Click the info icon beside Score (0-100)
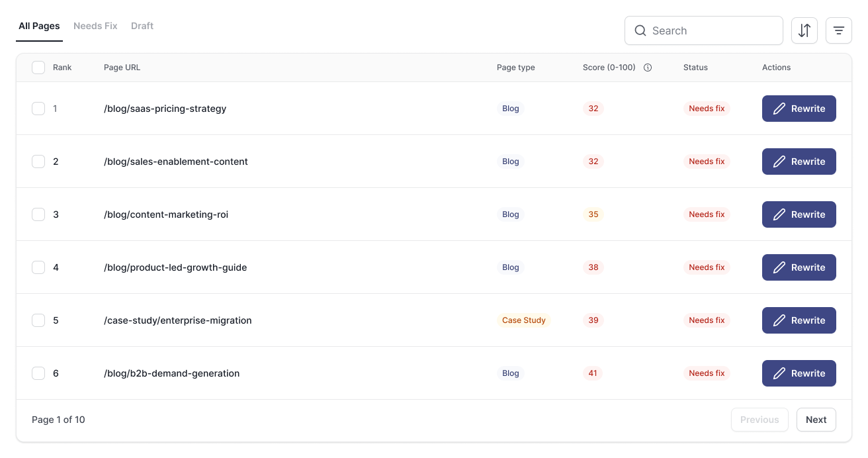This screenshot has width=868, height=458. pos(647,67)
